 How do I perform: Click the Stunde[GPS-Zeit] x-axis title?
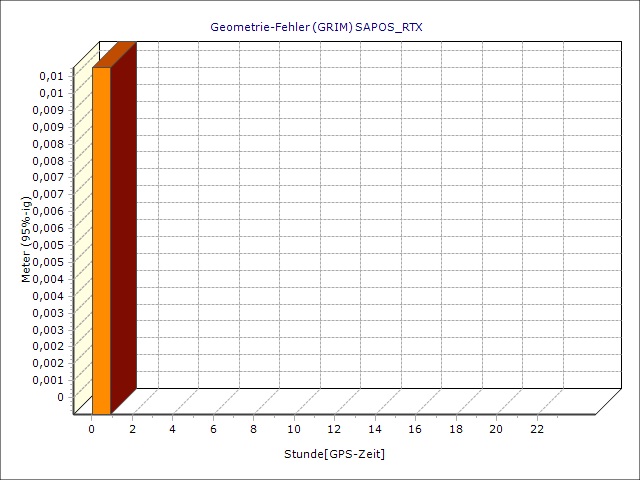335,454
